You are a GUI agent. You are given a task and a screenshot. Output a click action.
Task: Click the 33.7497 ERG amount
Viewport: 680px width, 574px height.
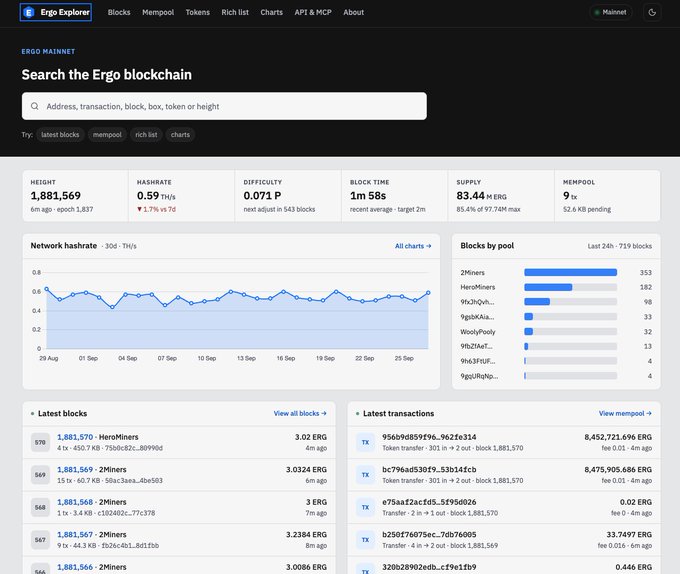pos(629,535)
